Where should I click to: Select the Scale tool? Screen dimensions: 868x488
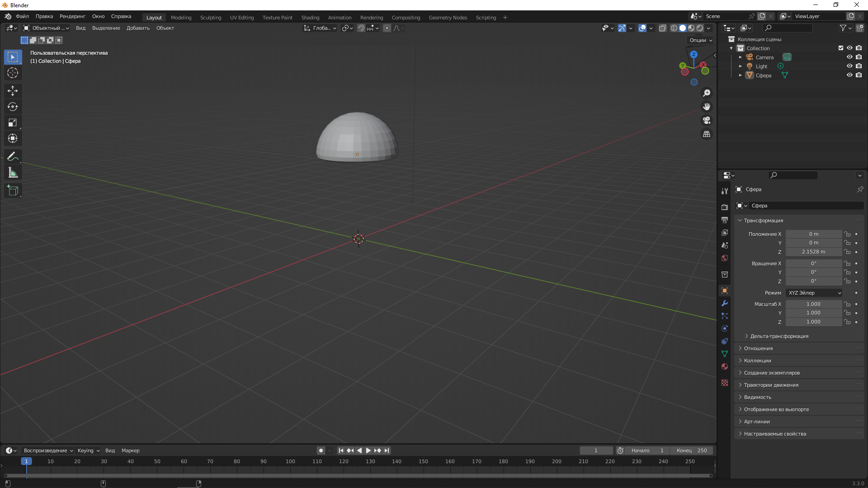13,122
